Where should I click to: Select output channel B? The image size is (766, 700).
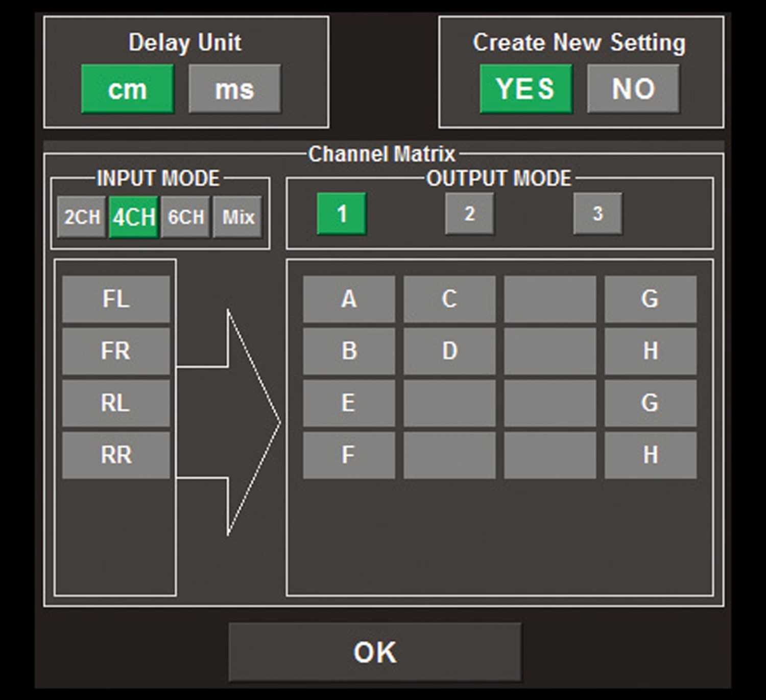coord(349,351)
